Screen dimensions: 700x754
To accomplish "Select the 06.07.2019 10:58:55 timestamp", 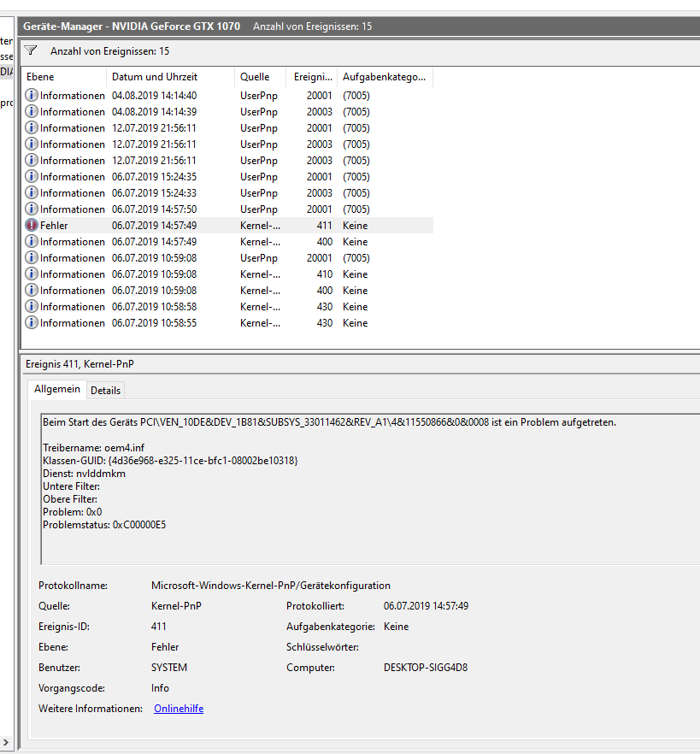I will 155,322.
